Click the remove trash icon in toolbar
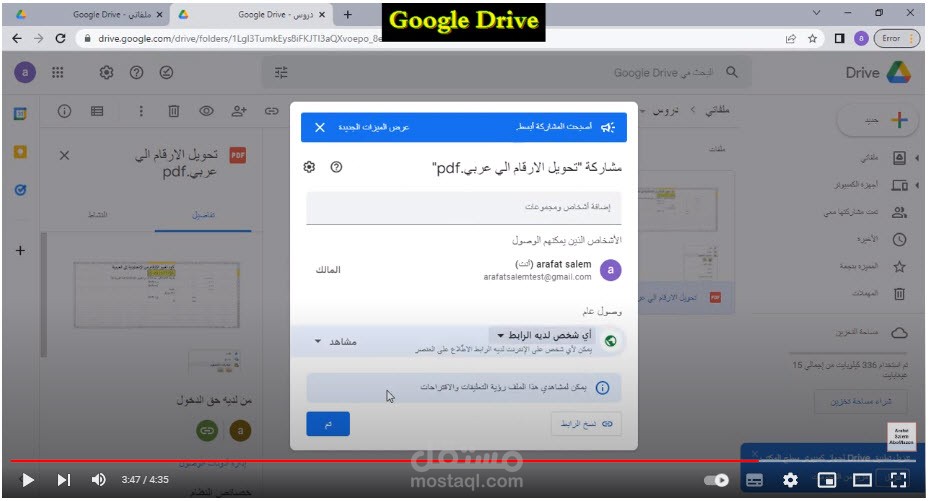The height and width of the screenshot is (501, 934). (173, 111)
